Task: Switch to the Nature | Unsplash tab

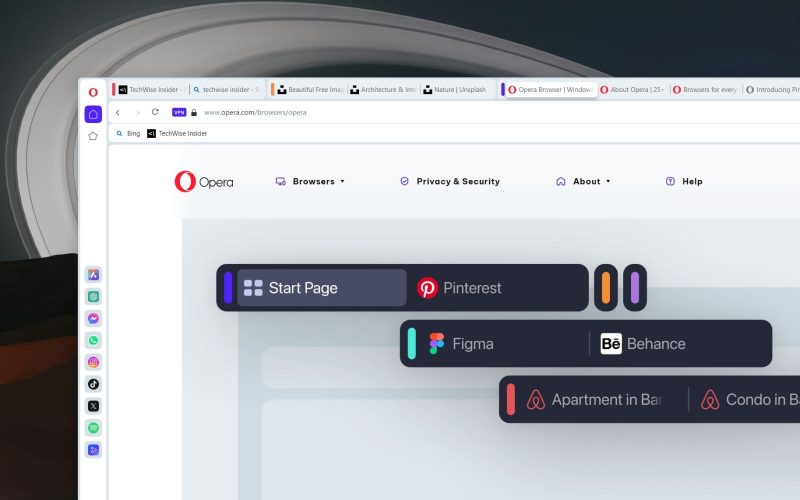Action: (459, 90)
